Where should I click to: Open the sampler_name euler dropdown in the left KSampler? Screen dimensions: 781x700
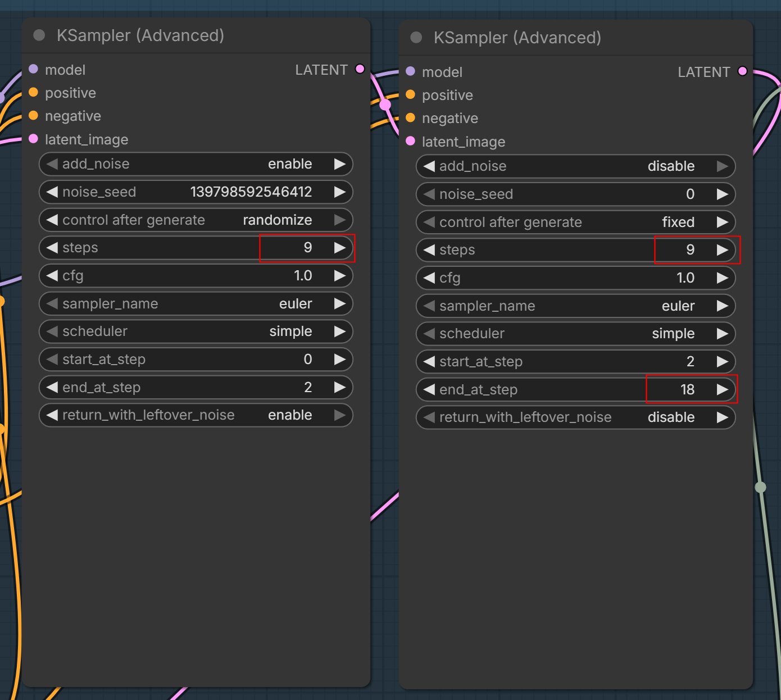(196, 304)
